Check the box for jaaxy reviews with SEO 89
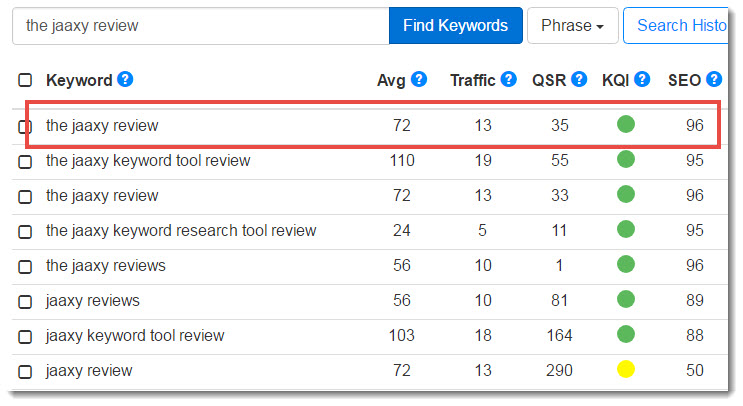Image resolution: width=743 pixels, height=406 pixels. [x=25, y=302]
